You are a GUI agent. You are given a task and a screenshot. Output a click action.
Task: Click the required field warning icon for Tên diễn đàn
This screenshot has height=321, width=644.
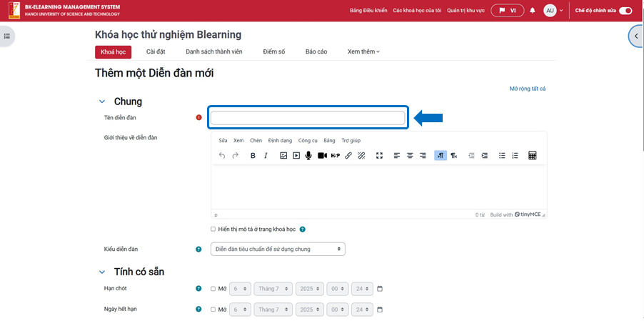[x=198, y=117]
